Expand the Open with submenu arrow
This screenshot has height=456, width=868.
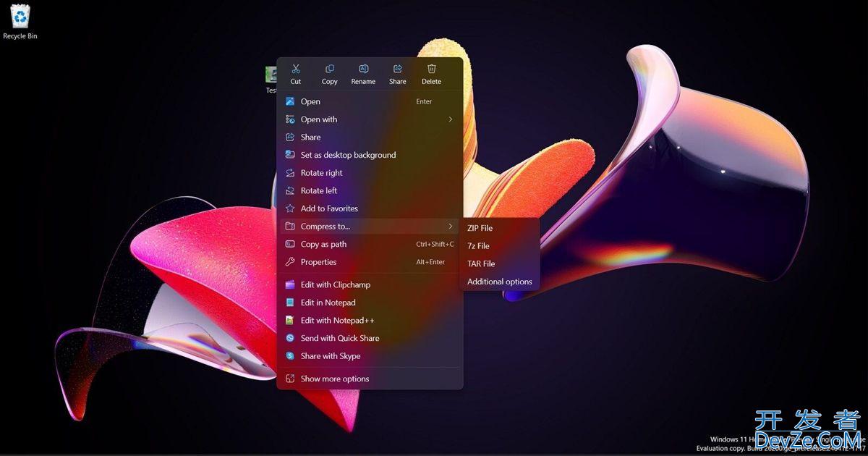[450, 119]
